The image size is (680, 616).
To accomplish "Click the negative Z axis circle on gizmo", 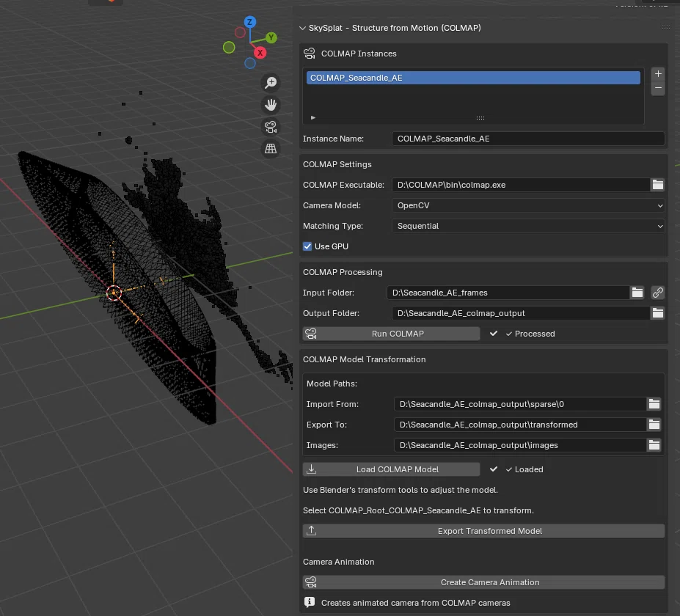I will pos(250,63).
